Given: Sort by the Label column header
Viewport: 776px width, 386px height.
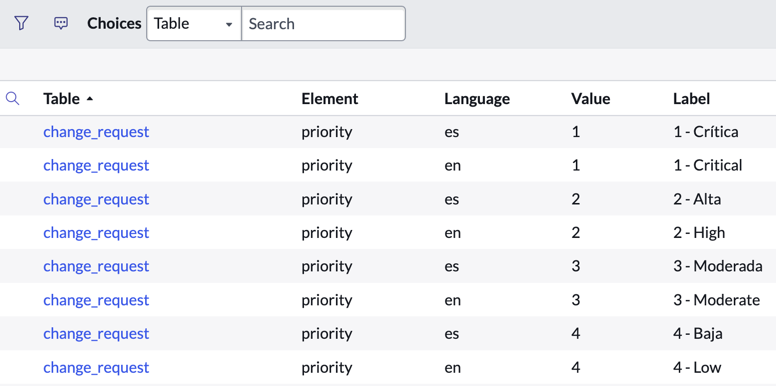Looking at the screenshot, I should pyautogui.click(x=691, y=98).
